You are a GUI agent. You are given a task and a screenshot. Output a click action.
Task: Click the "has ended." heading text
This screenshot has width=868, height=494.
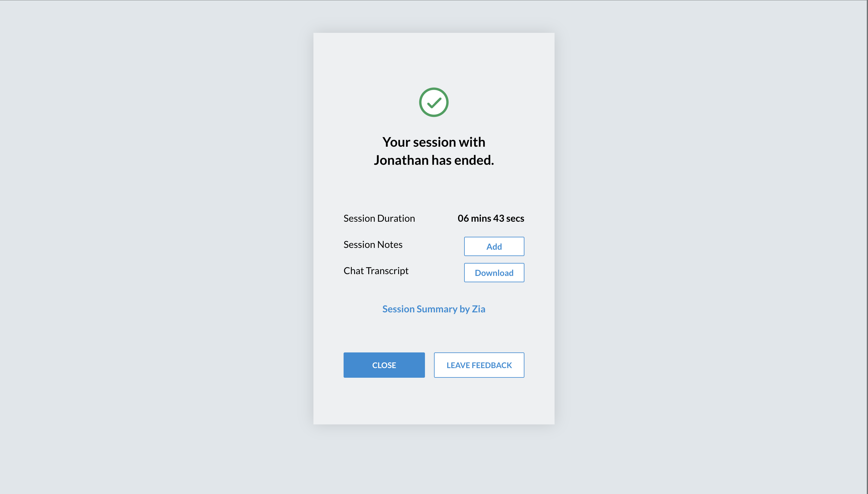(x=463, y=160)
